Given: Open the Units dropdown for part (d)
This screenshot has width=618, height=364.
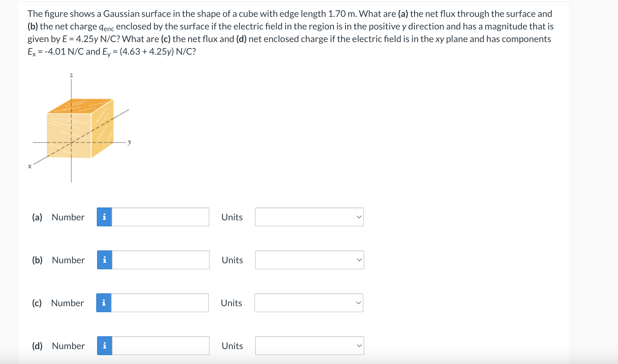Looking at the screenshot, I should click(x=309, y=346).
